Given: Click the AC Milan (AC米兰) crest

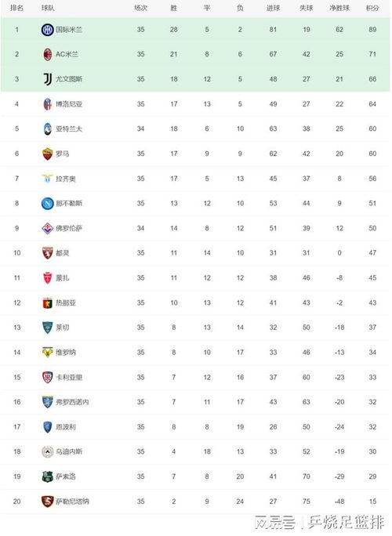Looking at the screenshot, I should (48, 54).
